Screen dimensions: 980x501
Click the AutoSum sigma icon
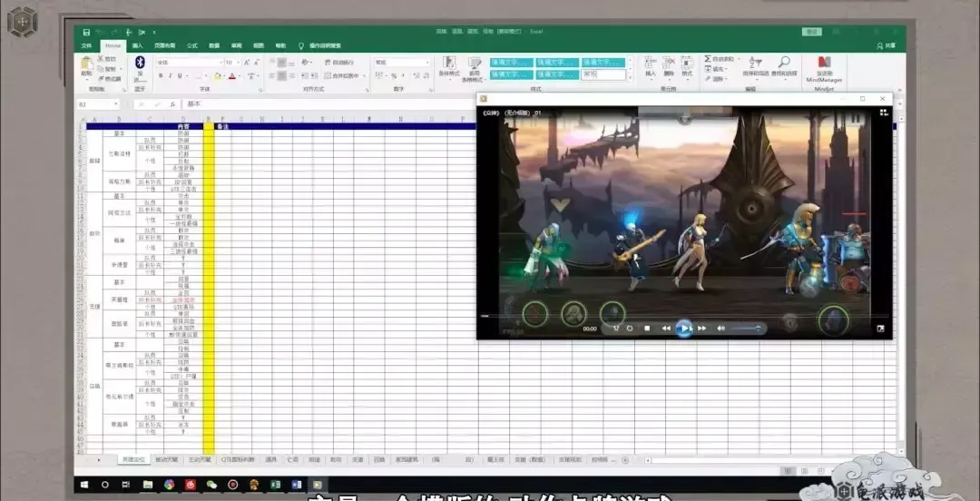click(x=708, y=59)
